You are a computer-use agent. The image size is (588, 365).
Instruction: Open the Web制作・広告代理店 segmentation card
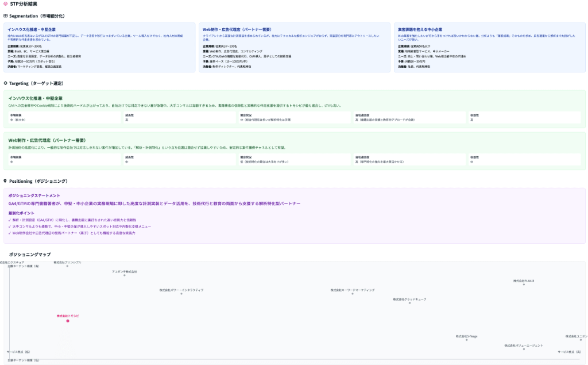pyautogui.click(x=293, y=47)
